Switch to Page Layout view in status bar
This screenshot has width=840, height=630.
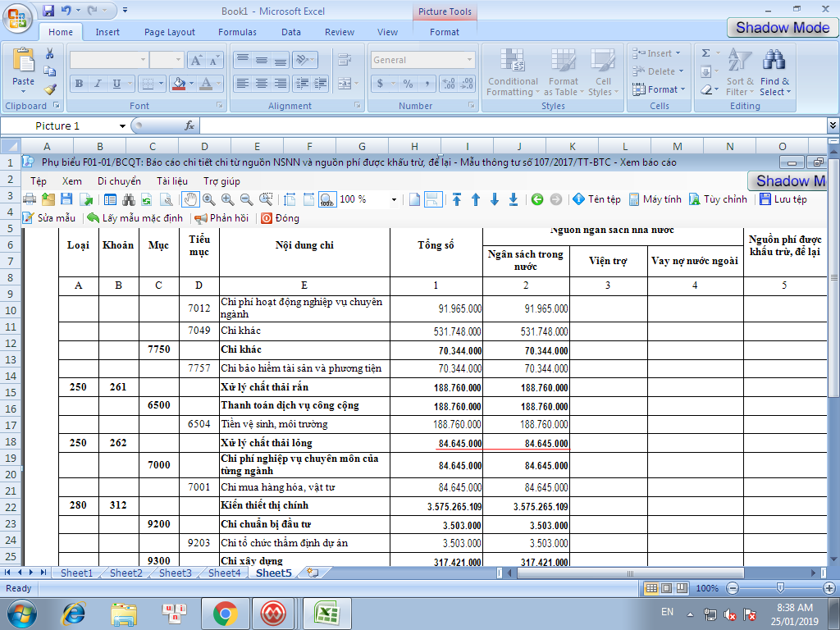pos(666,589)
